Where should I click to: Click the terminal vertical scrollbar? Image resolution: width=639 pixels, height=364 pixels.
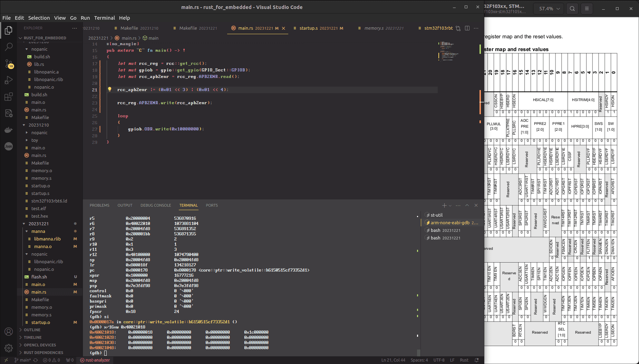(x=418, y=353)
